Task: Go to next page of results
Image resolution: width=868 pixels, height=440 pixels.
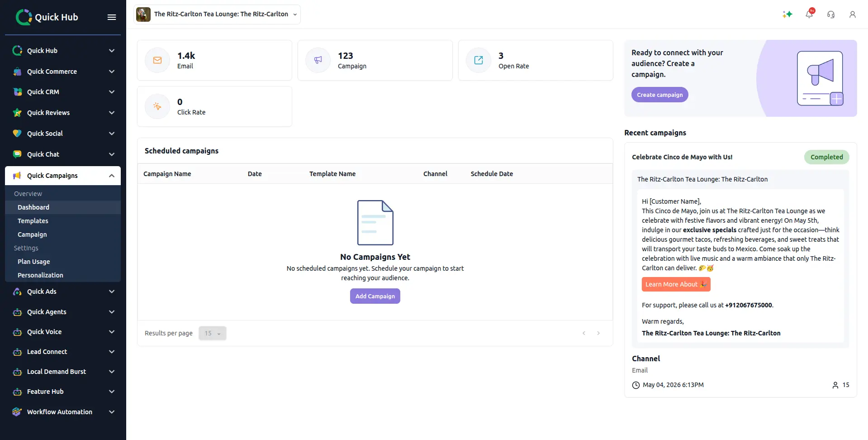Action: tap(598, 333)
